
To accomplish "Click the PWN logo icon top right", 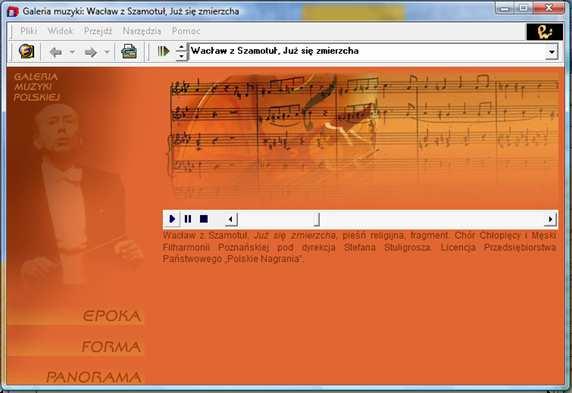I will pyautogui.click(x=544, y=32).
